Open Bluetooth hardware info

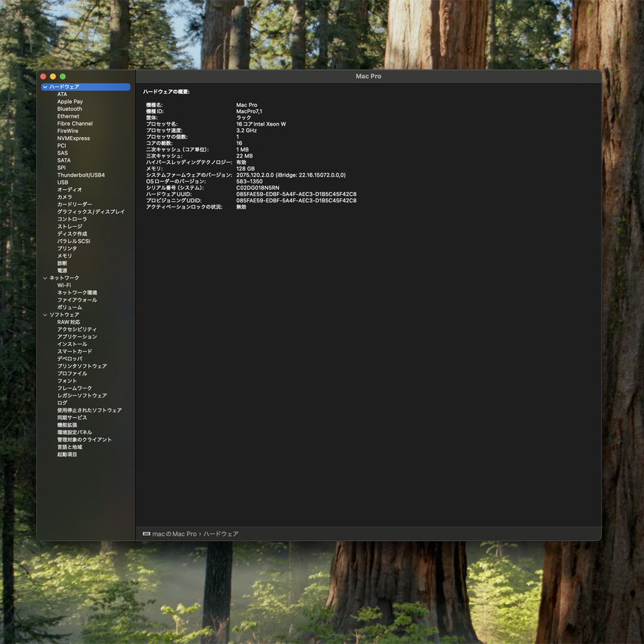[70, 109]
